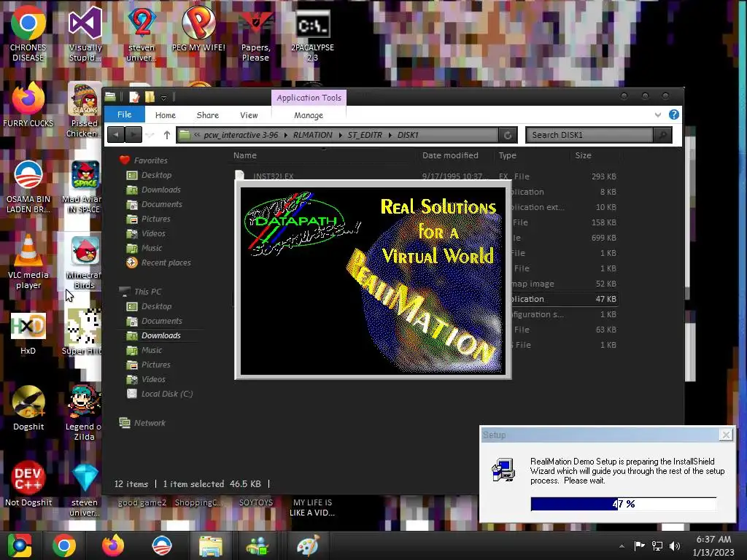Click in the Search DISK1 field
The image size is (747, 560).
coord(589,135)
